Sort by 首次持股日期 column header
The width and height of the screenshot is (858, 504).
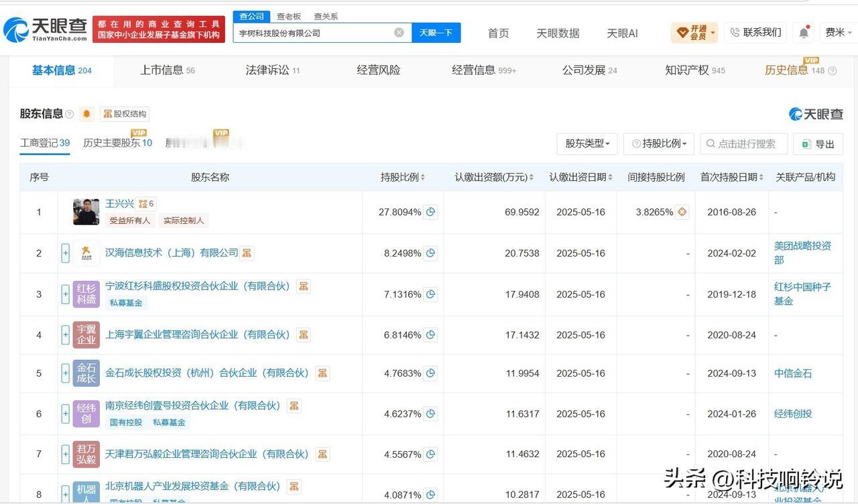[x=732, y=177]
